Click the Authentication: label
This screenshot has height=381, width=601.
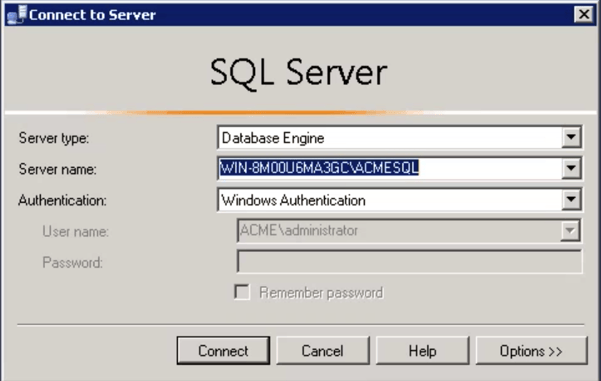click(62, 200)
